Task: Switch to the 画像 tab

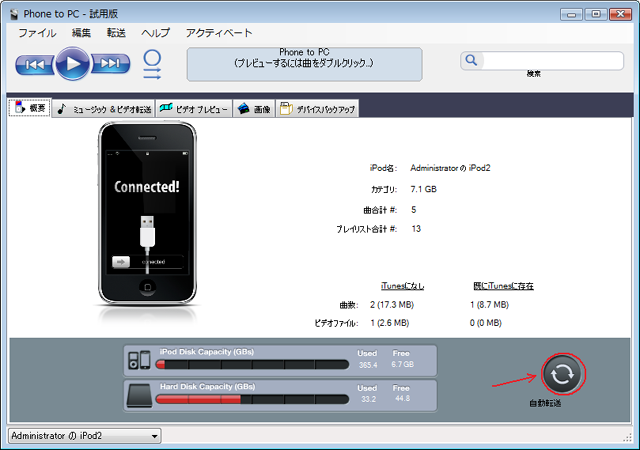Action: (254, 109)
